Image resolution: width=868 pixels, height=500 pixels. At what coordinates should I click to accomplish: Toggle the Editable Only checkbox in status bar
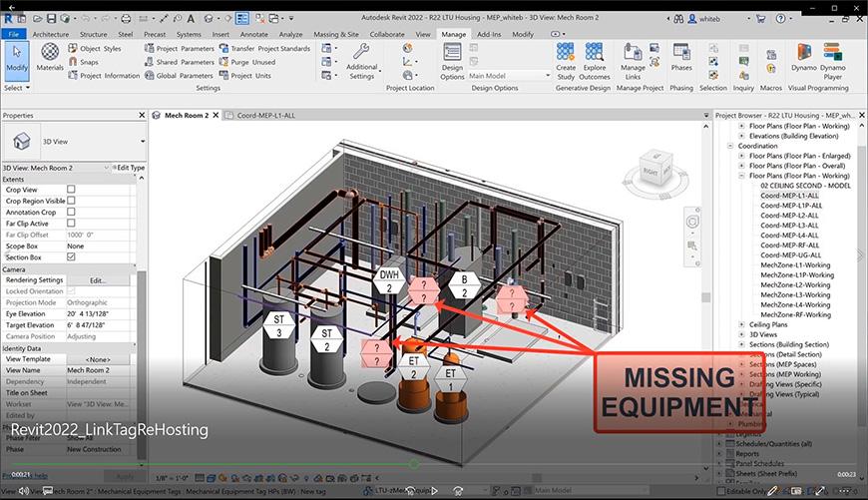click(x=720, y=491)
